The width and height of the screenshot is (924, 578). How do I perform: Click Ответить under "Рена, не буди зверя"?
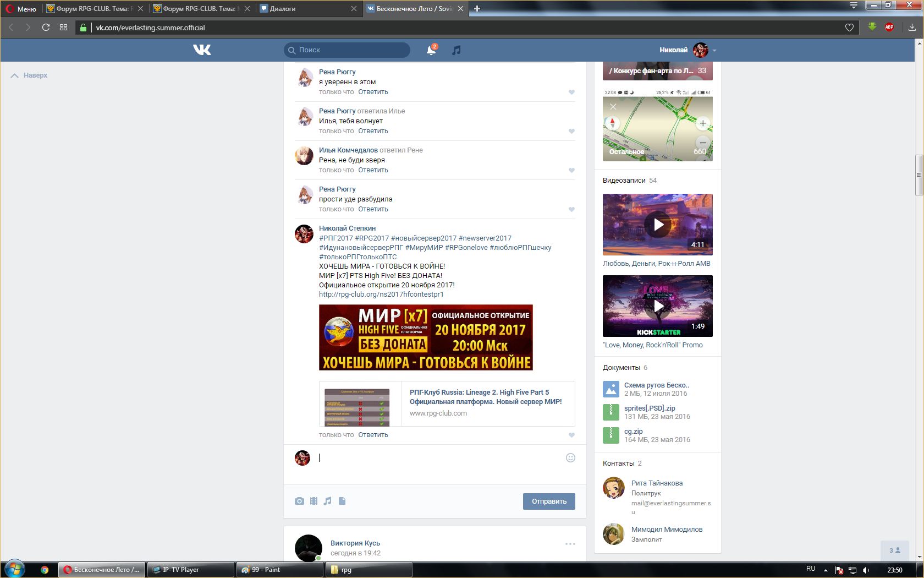373,170
